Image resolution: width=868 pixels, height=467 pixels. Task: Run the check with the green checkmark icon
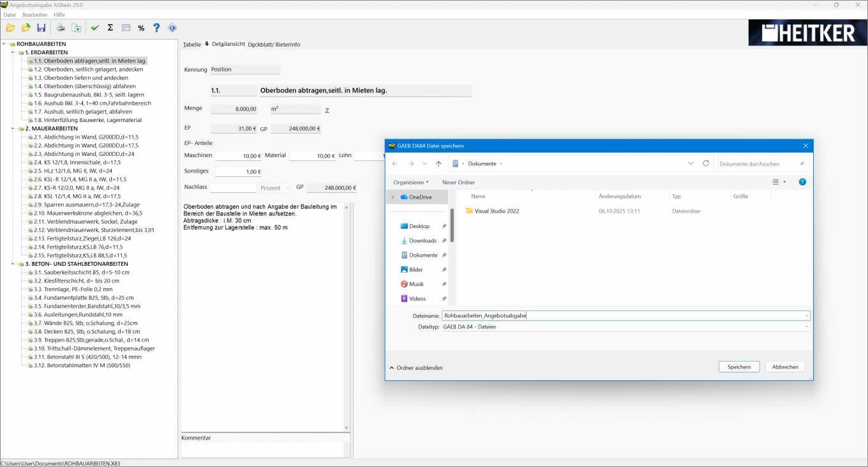94,27
